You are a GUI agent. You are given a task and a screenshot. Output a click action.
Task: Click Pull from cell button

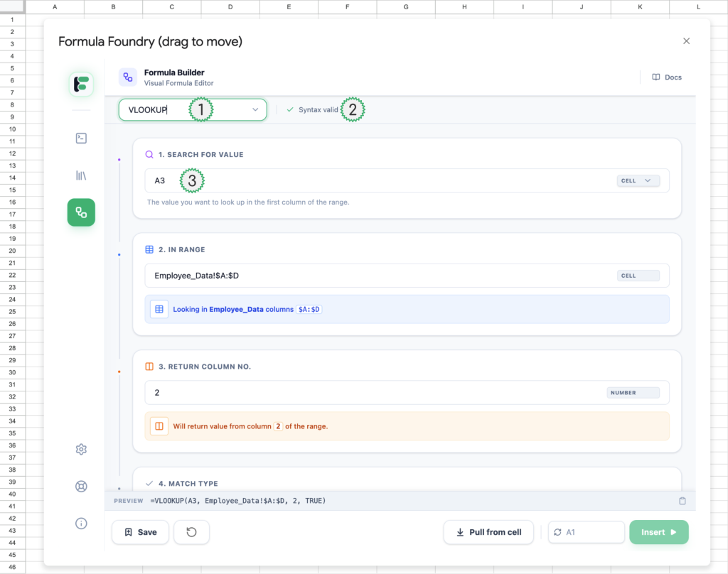click(x=488, y=532)
